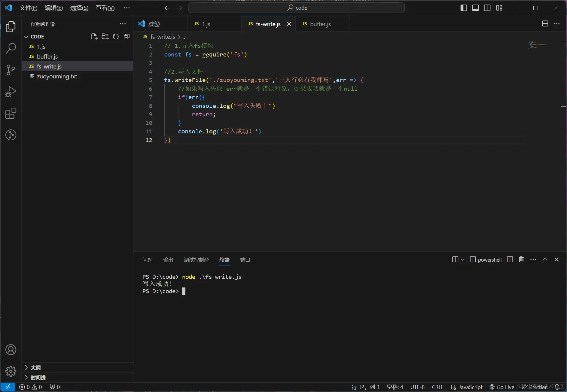Refresh the explorer file tree
The image size is (567, 392).
(116, 37)
